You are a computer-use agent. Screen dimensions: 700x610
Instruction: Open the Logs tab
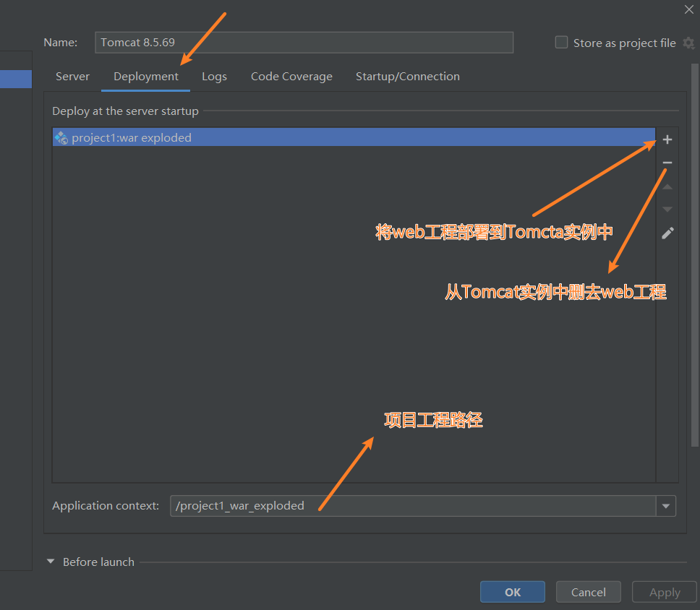coord(214,77)
